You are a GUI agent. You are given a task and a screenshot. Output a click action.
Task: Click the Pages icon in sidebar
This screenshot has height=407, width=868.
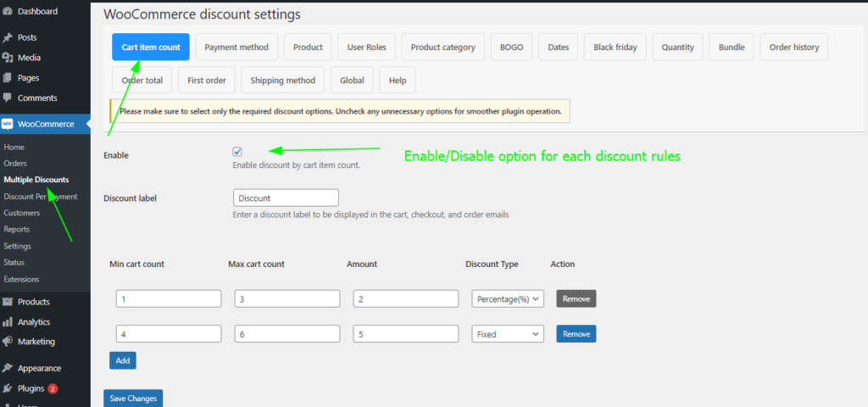(x=8, y=78)
